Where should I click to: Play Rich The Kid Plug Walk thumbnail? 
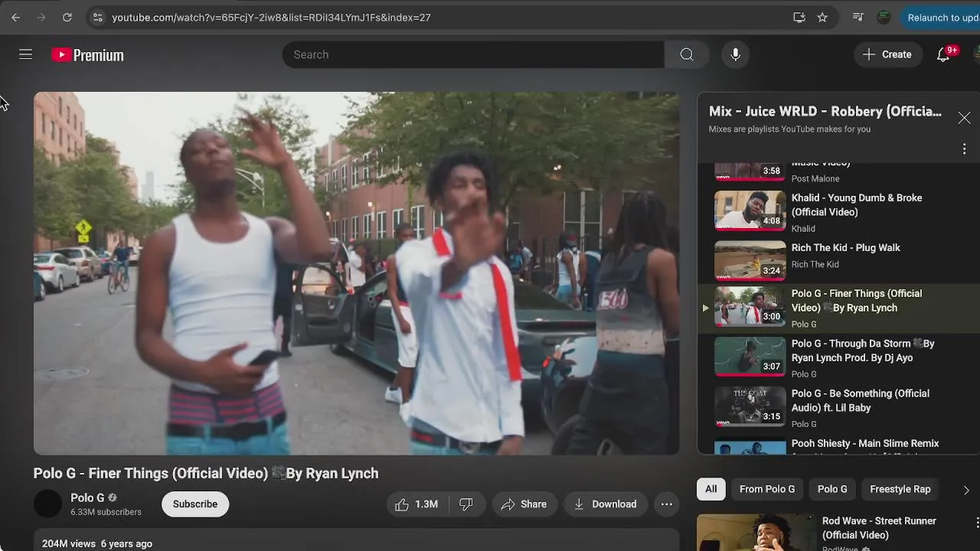(x=750, y=260)
